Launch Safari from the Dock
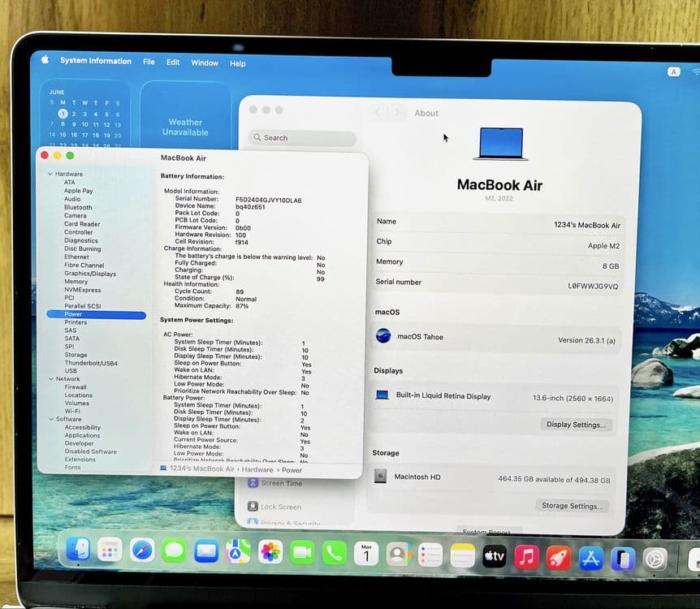 [142, 550]
